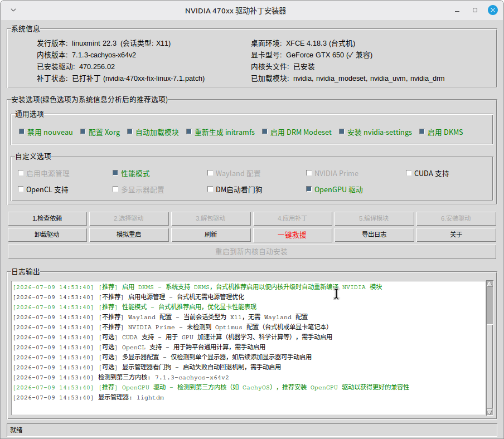Click the red 一键救援 button
Screen dimensions: 504x439
tap(293, 235)
